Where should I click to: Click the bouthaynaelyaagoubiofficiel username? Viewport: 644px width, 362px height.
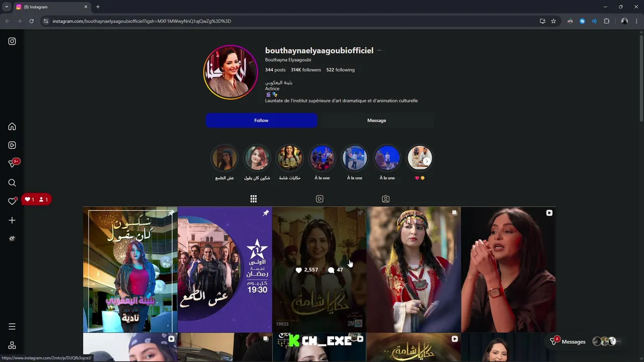click(319, 50)
